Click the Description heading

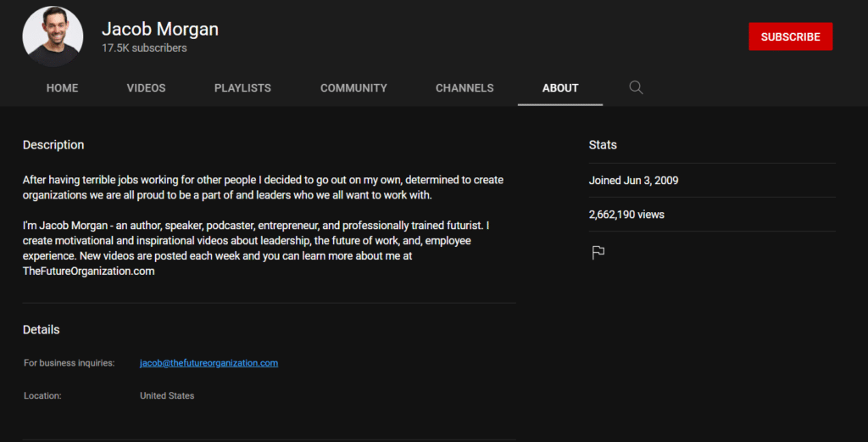53,145
